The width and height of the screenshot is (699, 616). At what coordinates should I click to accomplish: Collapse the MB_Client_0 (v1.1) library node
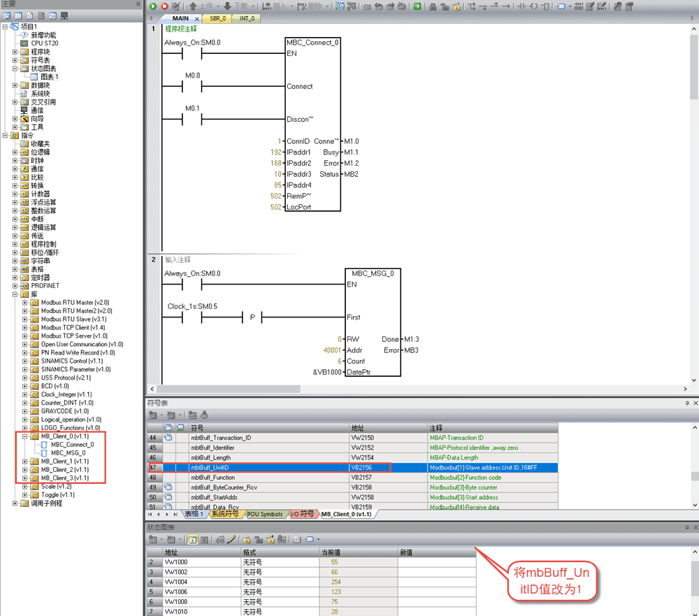point(25,436)
